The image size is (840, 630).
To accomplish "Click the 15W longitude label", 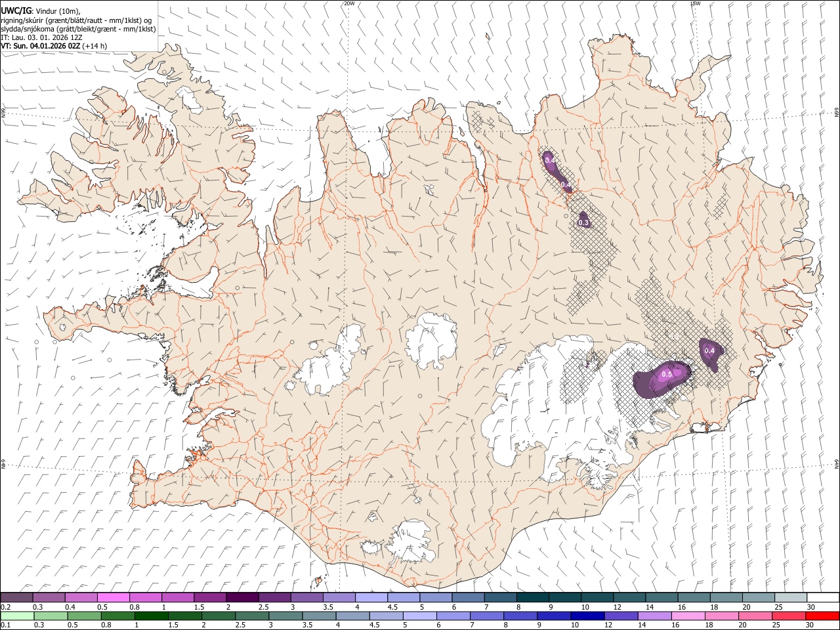I will 695,3.
